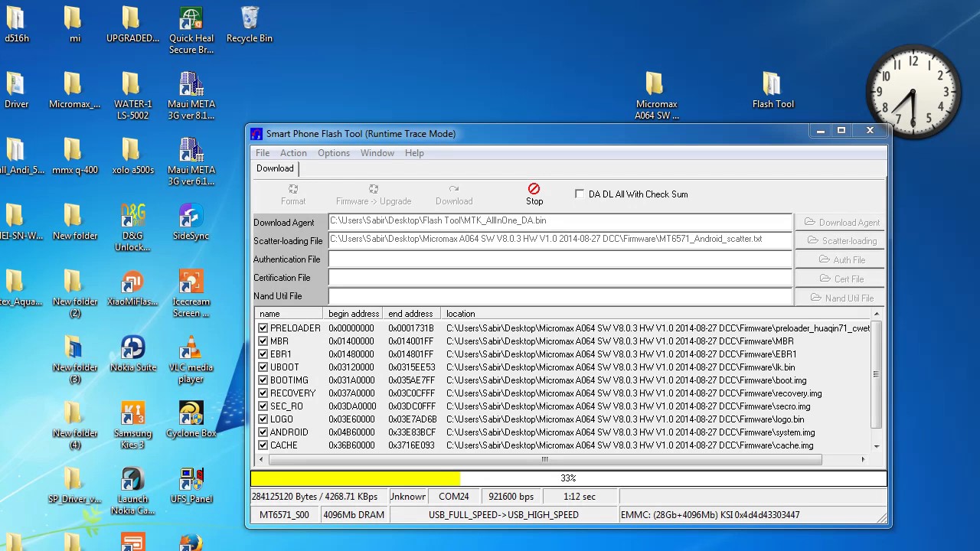Click the horizontal scrollbar right arrow
This screenshot has height=551, width=980.
(x=863, y=459)
